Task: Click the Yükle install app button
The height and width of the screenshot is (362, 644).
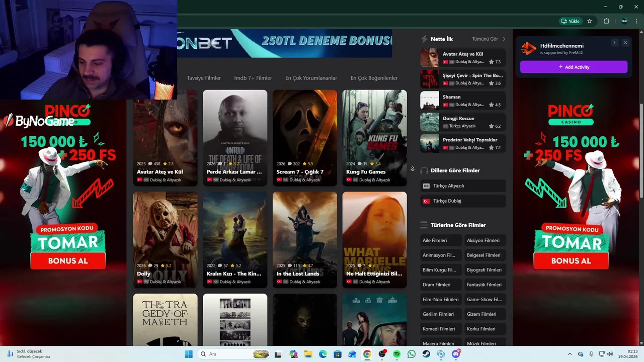Action: tap(571, 21)
